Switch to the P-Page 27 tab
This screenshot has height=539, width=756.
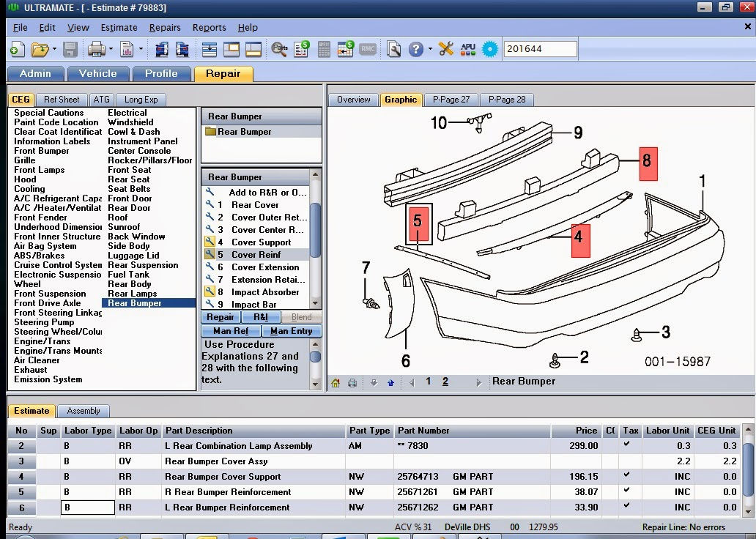(451, 100)
